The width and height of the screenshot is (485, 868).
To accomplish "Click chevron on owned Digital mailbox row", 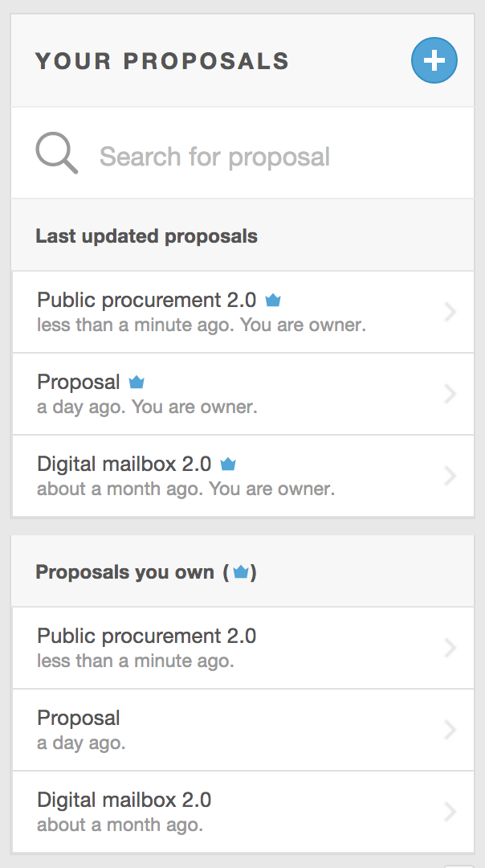I will point(450,812).
